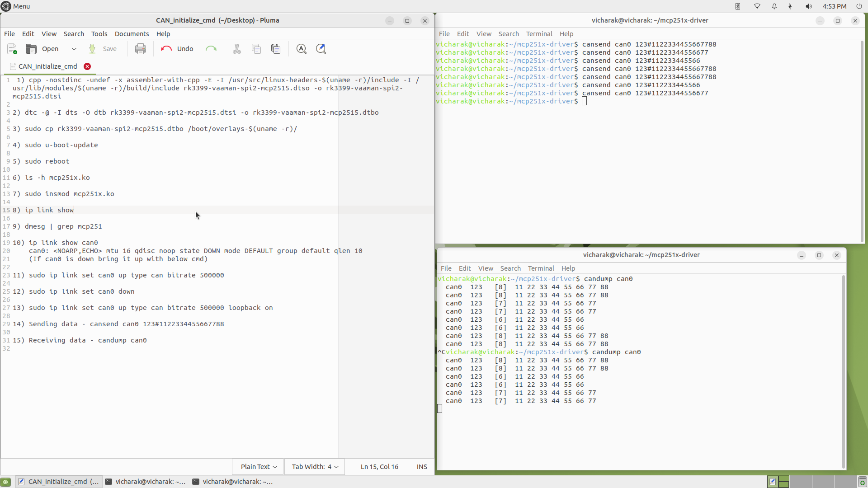Click the Print icon in the toolbar
The height and width of the screenshot is (488, 868).
click(141, 49)
